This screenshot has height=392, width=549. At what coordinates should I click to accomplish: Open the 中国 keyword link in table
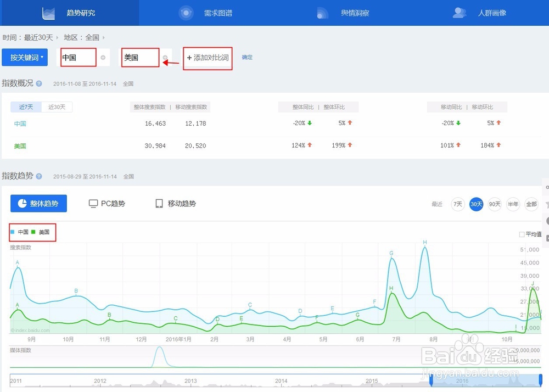click(20, 124)
